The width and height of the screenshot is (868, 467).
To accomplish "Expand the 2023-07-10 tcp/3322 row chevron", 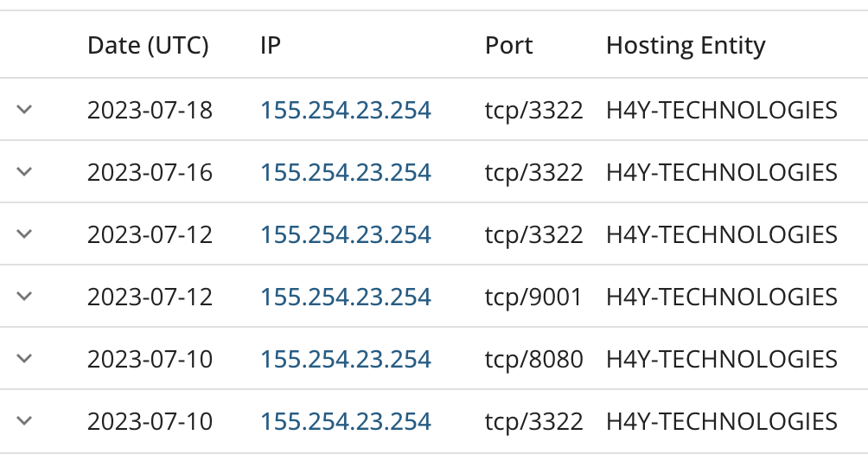I will coord(24,420).
